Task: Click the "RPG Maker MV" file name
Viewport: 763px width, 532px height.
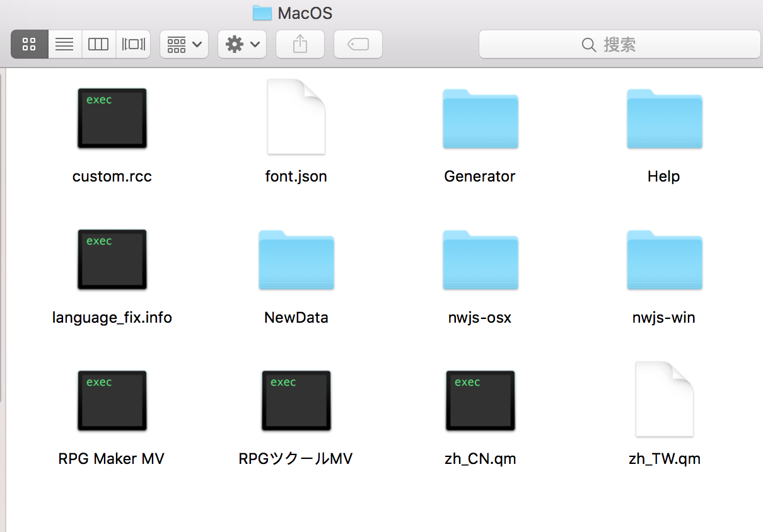Action: 112,459
